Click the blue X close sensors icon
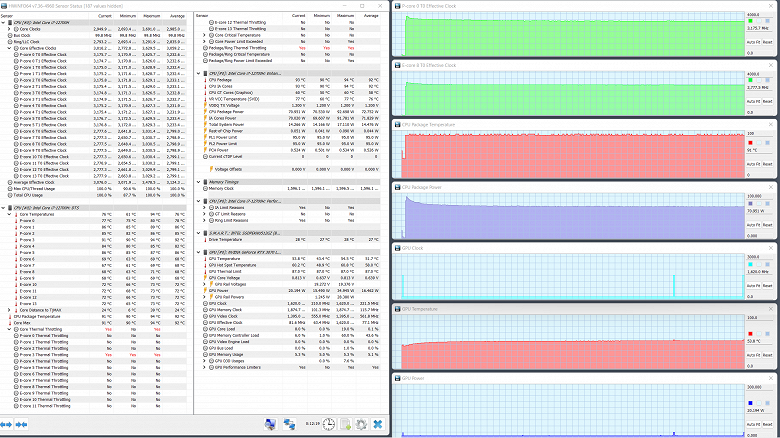 pyautogui.click(x=377, y=425)
